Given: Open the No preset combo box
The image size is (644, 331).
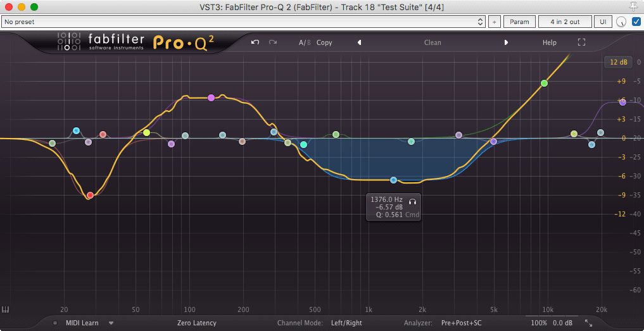Looking at the screenshot, I should point(244,22).
